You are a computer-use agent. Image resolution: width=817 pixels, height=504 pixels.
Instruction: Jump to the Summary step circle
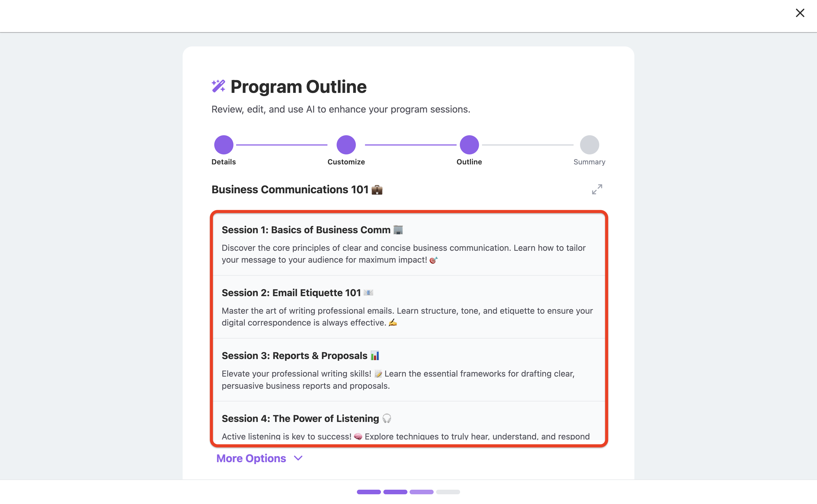pyautogui.click(x=589, y=145)
